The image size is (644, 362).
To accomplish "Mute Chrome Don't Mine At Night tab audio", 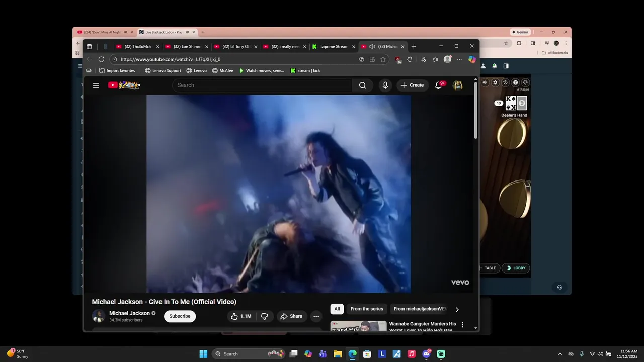I will point(125,32).
